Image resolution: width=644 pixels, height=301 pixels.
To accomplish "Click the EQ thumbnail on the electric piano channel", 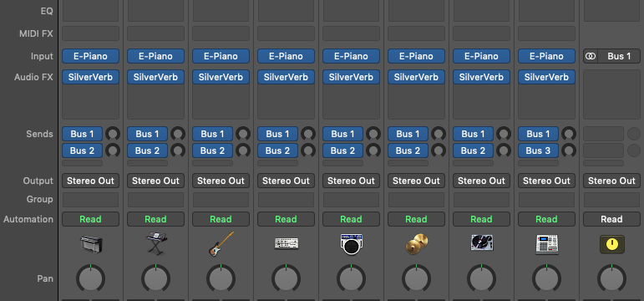I will (91, 11).
